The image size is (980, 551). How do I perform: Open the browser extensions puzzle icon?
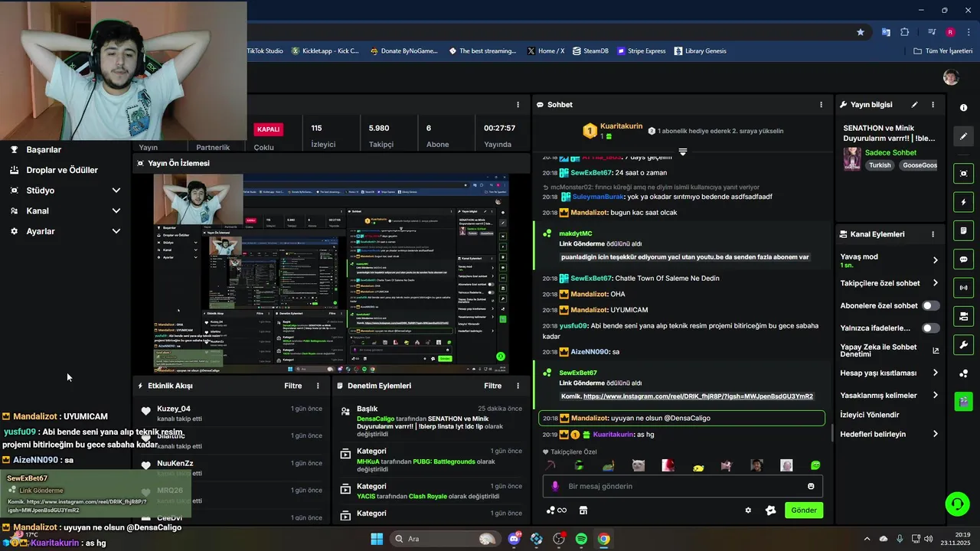click(x=904, y=32)
